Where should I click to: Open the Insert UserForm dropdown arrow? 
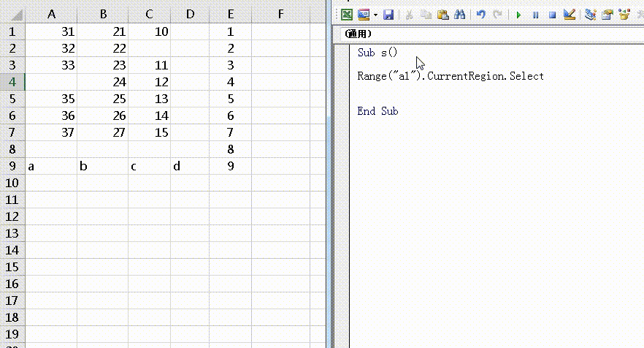tap(375, 15)
